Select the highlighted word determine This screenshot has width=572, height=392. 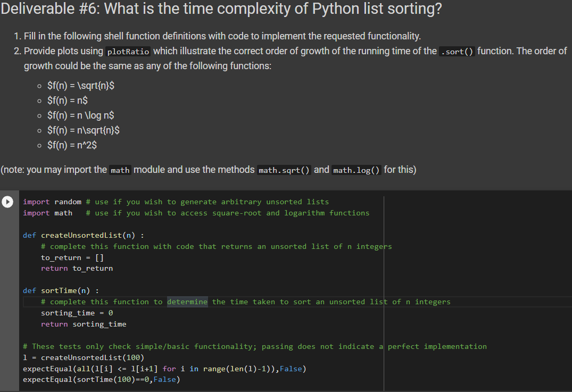click(187, 301)
